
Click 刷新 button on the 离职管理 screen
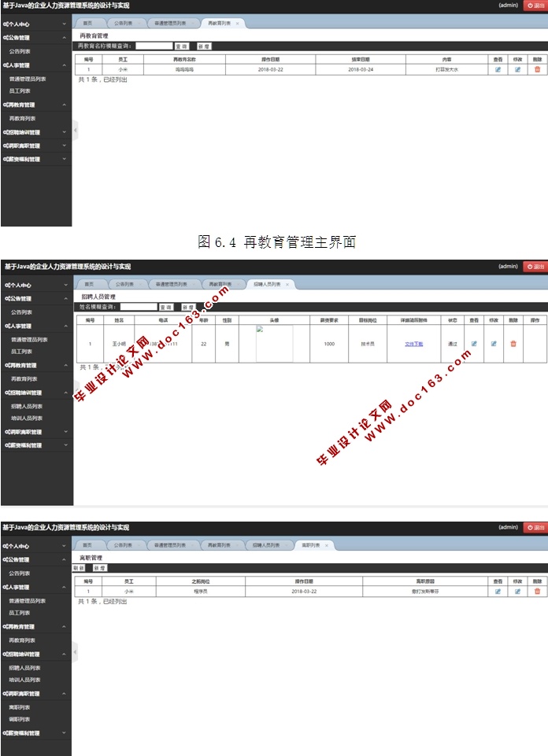pyautogui.click(x=79, y=568)
